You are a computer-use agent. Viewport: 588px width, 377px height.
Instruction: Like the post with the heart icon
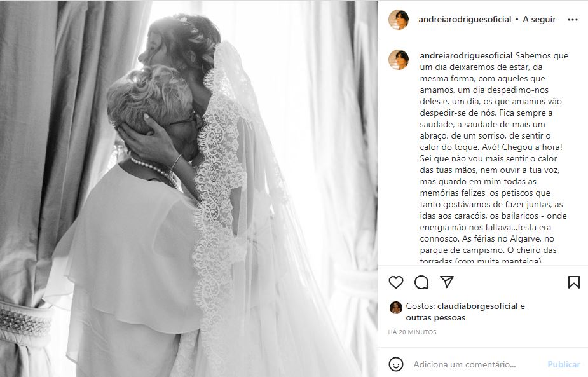point(395,282)
